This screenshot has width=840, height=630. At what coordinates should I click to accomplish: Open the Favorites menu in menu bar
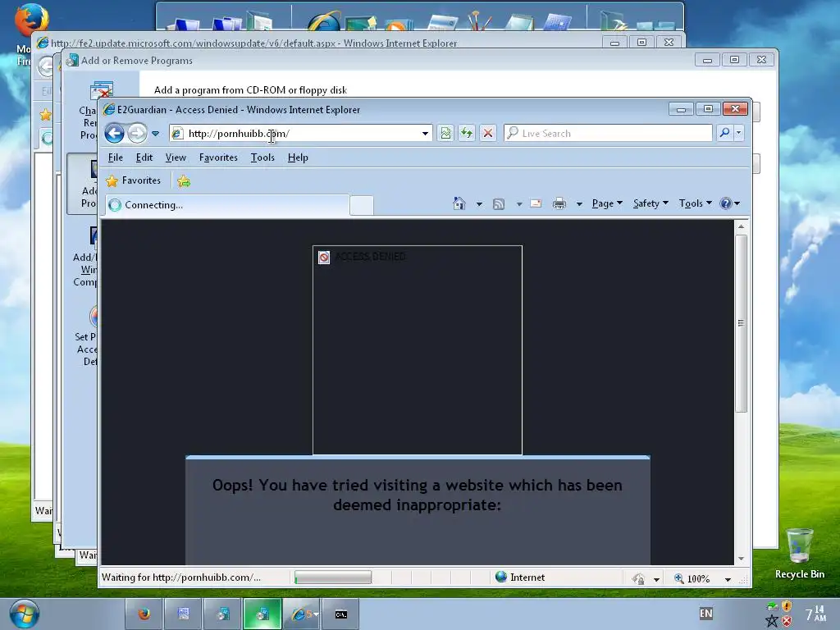218,157
